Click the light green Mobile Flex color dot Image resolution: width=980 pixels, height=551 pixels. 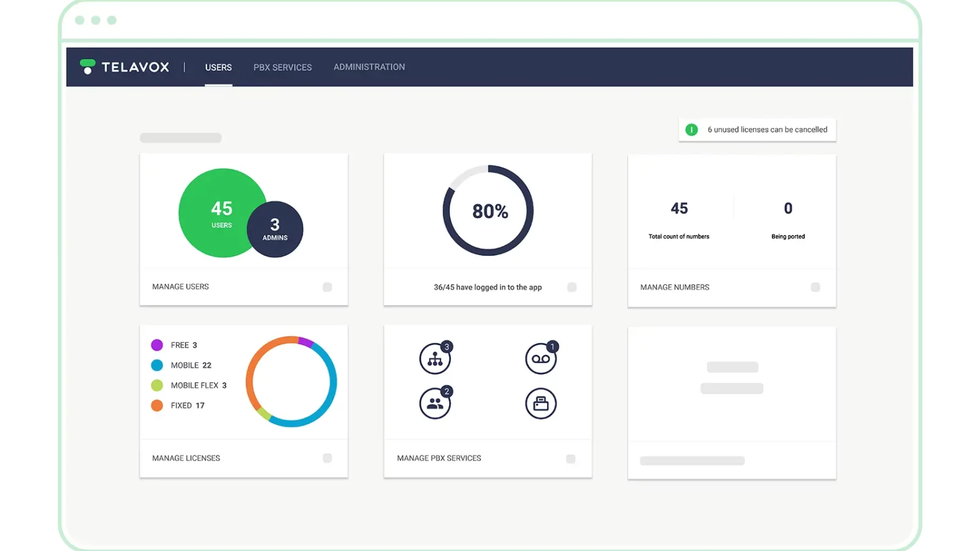pyautogui.click(x=157, y=385)
